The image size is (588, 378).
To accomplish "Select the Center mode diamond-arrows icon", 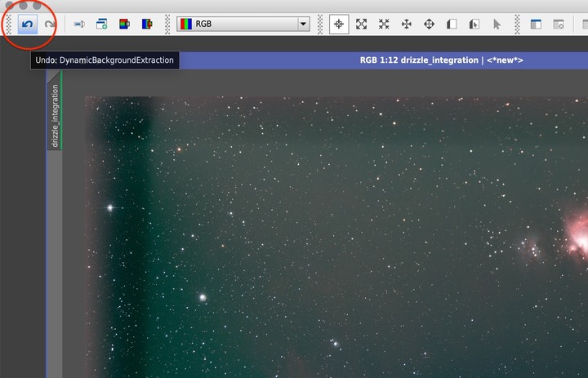I will click(429, 24).
